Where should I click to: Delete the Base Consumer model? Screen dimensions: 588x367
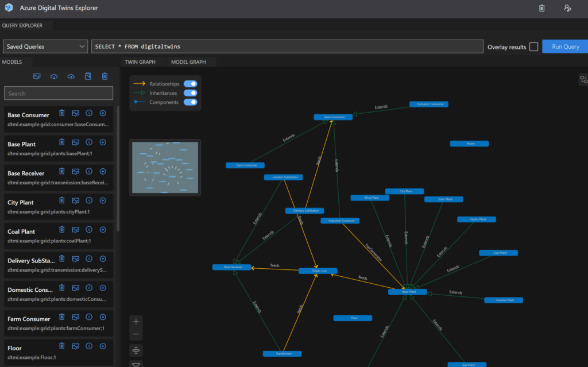point(61,113)
